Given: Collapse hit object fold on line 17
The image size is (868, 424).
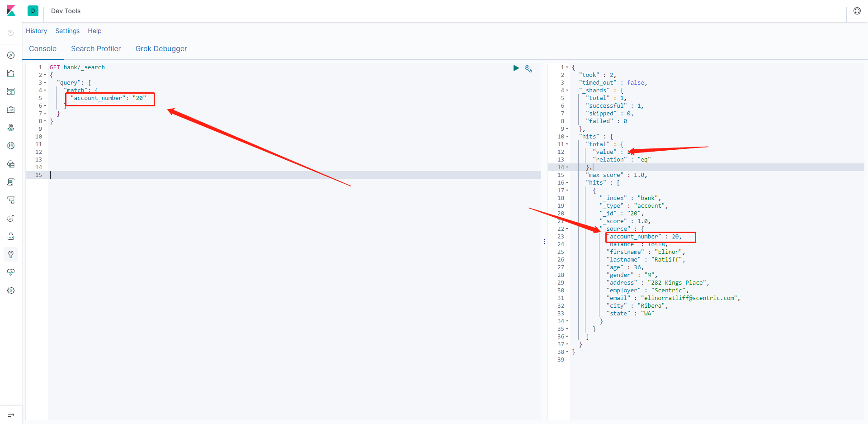Looking at the screenshot, I should click(567, 191).
